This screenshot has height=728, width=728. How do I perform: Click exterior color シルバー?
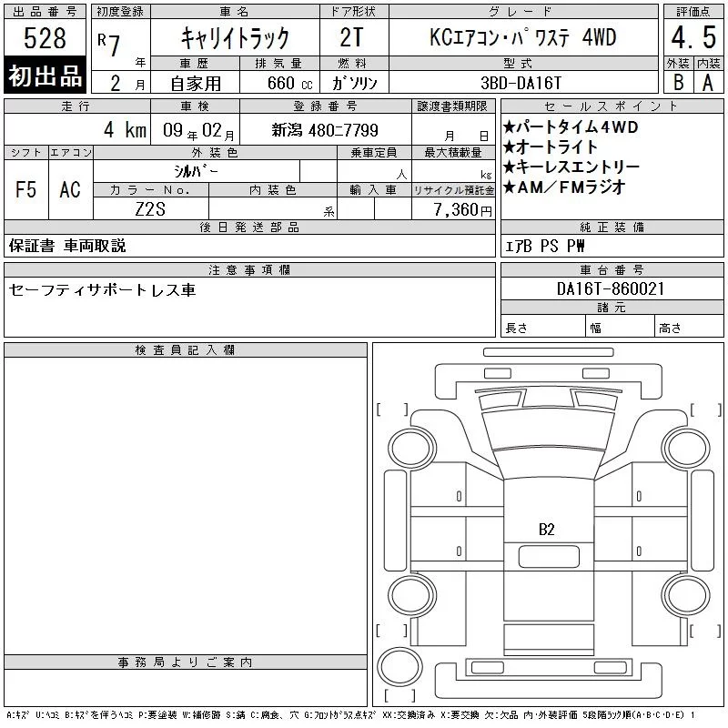[196, 171]
